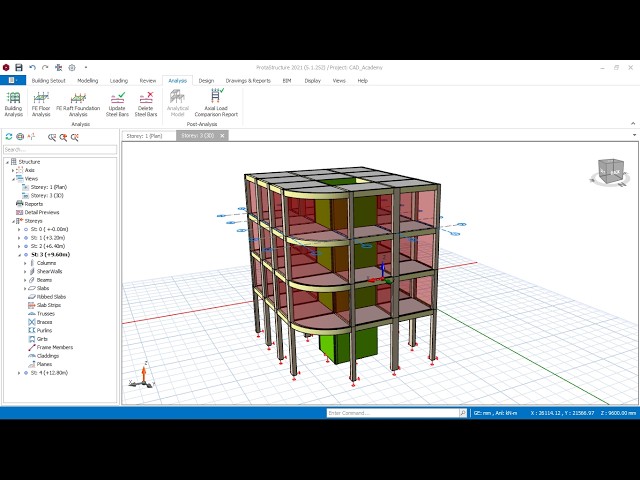Click Delete Steel Bars
Screen dimensions: 640x480
[146, 104]
